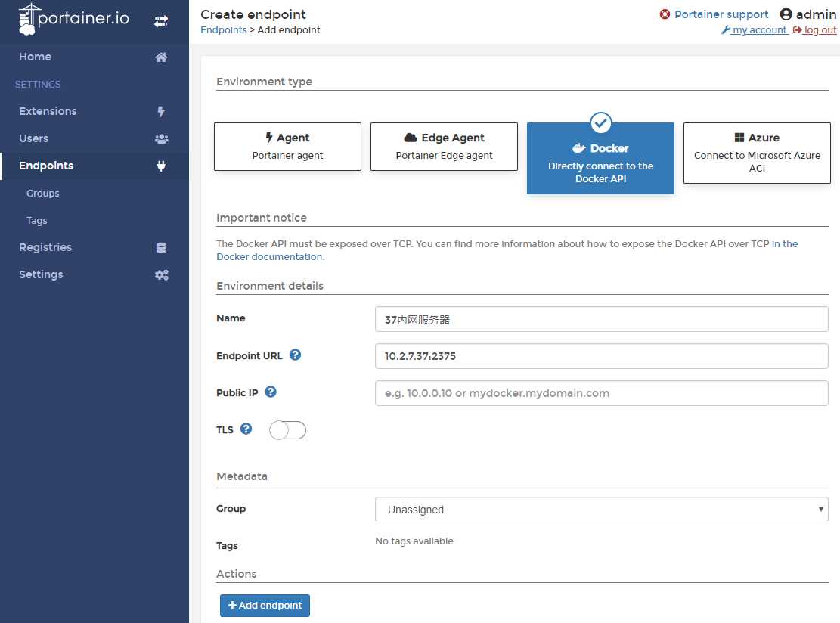Click the 'Metadata' section heading
Image resolution: width=840 pixels, height=623 pixels.
pyautogui.click(x=242, y=476)
